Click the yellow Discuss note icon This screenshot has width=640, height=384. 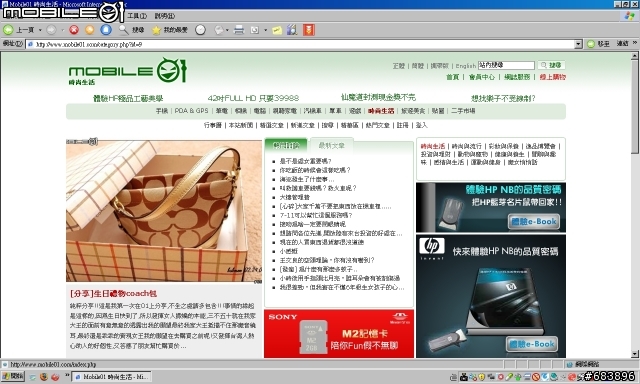point(277,30)
